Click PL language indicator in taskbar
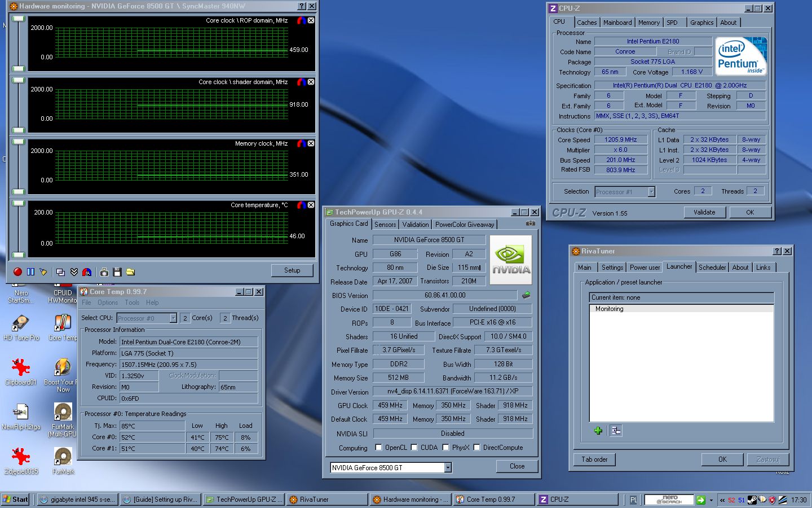The image size is (812, 508). pos(633,500)
